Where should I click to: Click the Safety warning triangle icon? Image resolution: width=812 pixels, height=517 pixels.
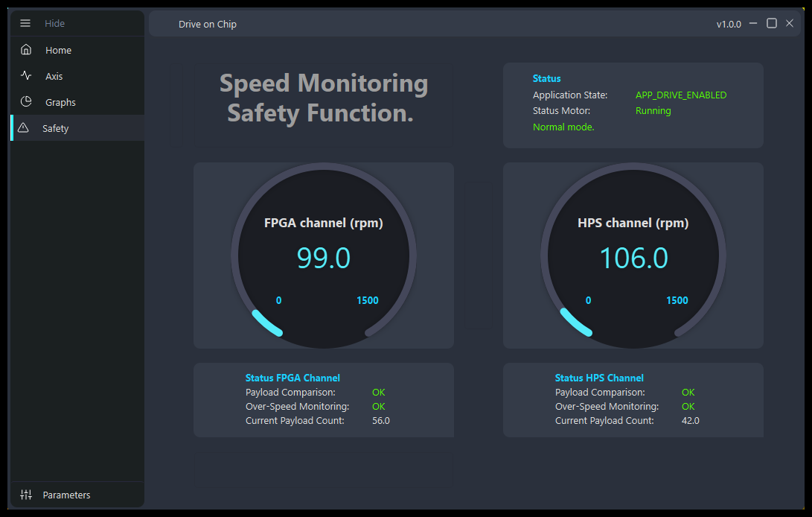pos(23,128)
